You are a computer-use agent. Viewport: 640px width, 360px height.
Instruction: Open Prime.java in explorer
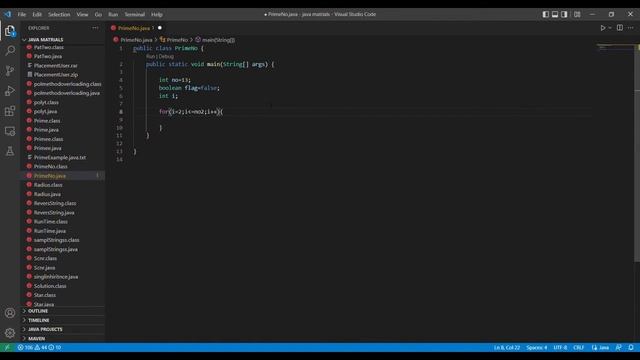[46, 130]
